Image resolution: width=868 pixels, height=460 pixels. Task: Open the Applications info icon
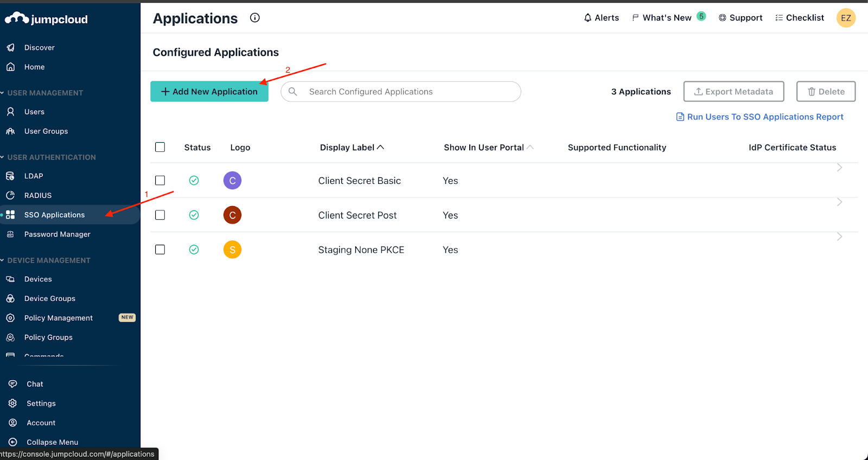click(255, 18)
